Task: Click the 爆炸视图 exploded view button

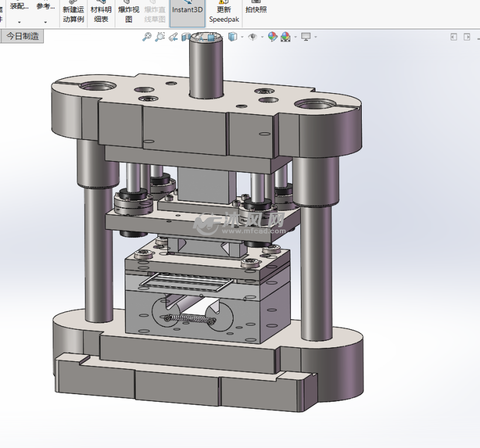Action: [129, 13]
